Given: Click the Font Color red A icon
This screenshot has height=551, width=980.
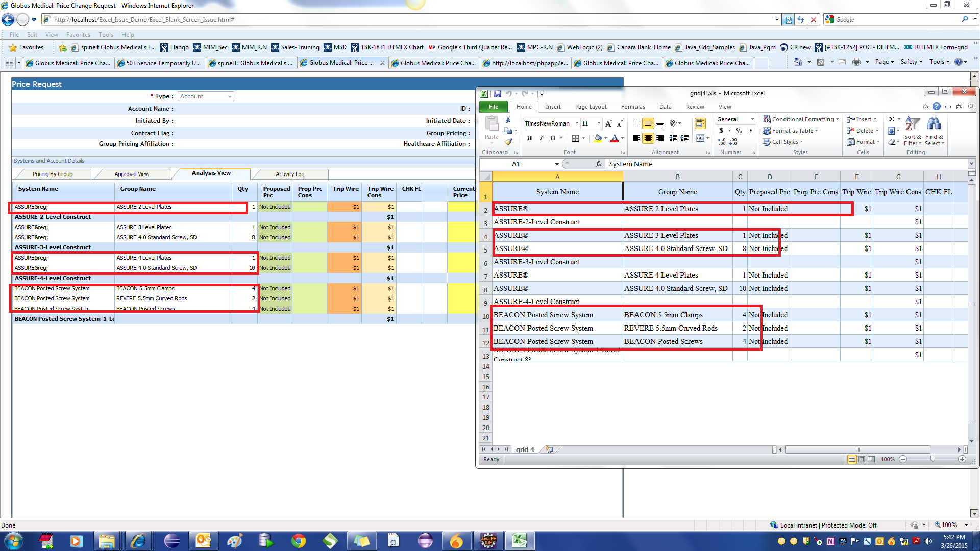Looking at the screenshot, I should click(x=615, y=138).
